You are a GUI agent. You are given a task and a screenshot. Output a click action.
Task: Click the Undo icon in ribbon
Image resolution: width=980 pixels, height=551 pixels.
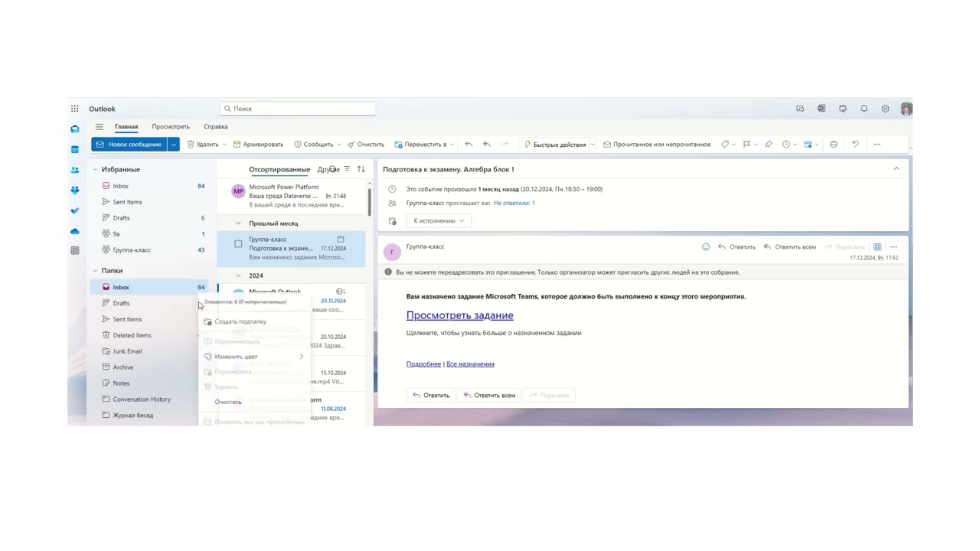[x=855, y=144]
